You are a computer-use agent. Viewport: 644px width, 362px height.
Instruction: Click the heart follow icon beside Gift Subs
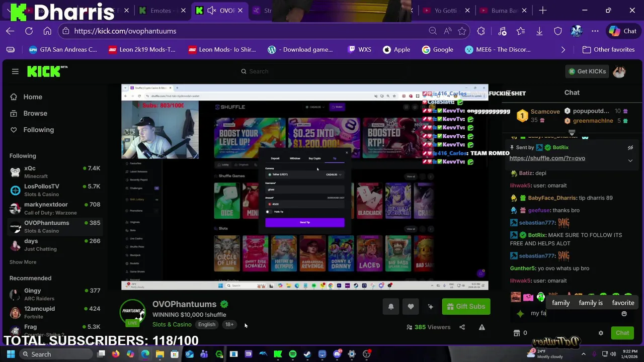click(x=411, y=307)
